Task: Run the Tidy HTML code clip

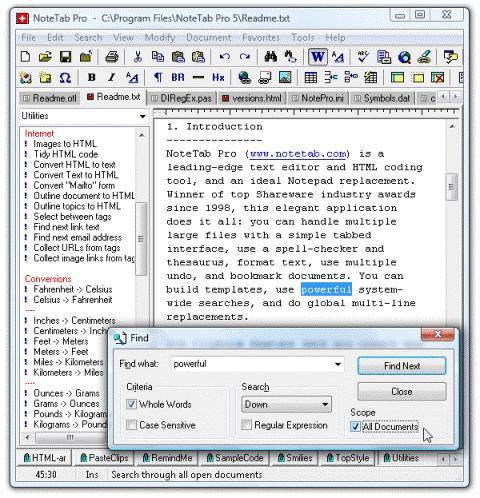Action: pos(66,154)
